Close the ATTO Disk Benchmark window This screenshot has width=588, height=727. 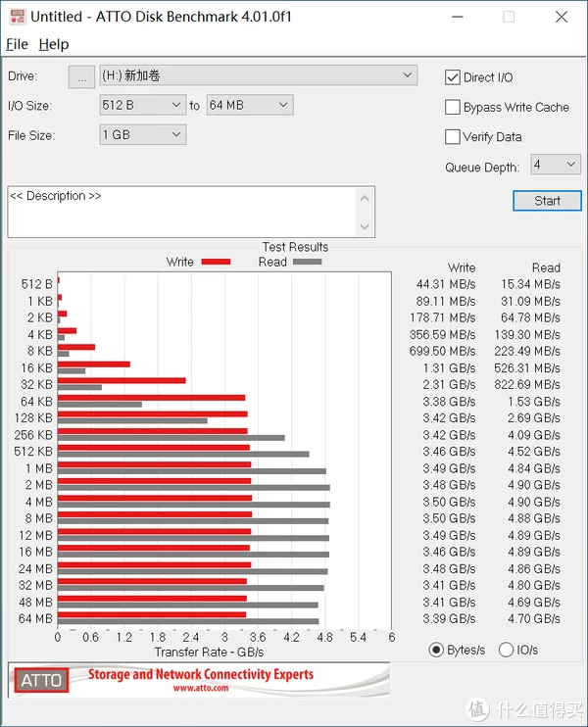pyautogui.click(x=562, y=18)
